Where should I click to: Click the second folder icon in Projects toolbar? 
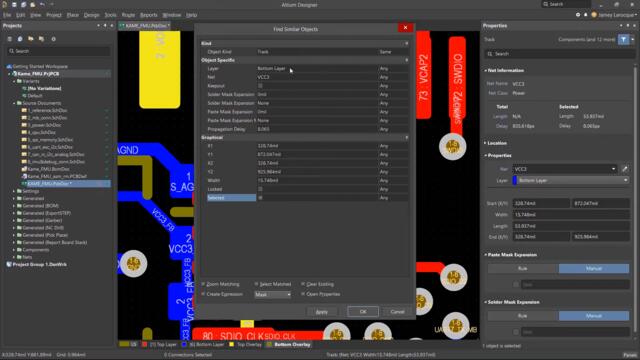point(41,39)
